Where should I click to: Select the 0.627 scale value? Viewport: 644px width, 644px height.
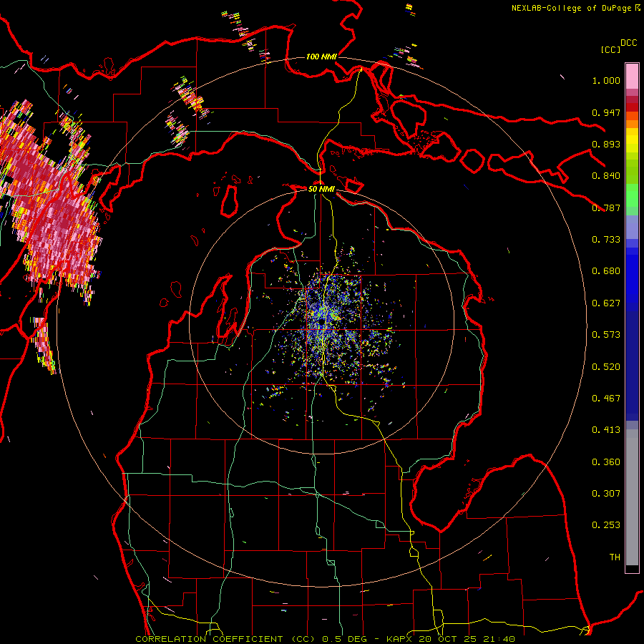[x=606, y=303]
